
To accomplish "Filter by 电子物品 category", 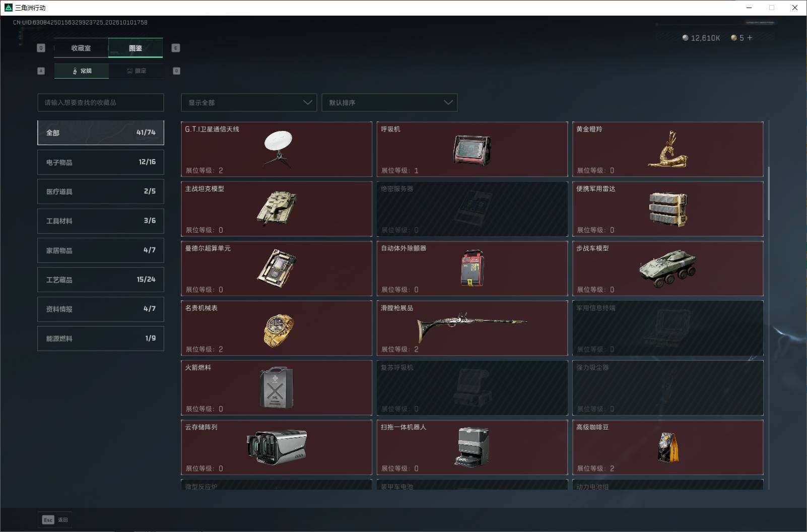I will click(x=101, y=162).
